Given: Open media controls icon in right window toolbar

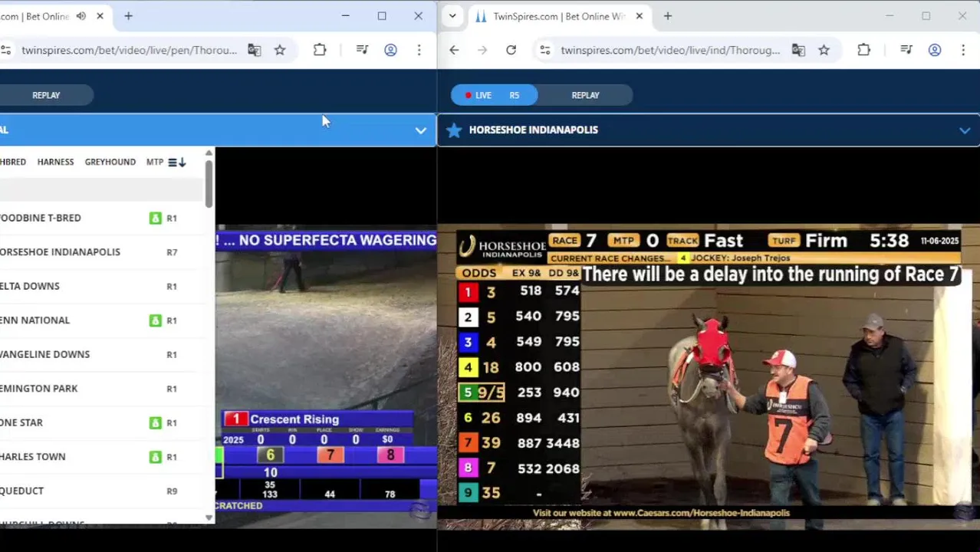Looking at the screenshot, I should (906, 50).
